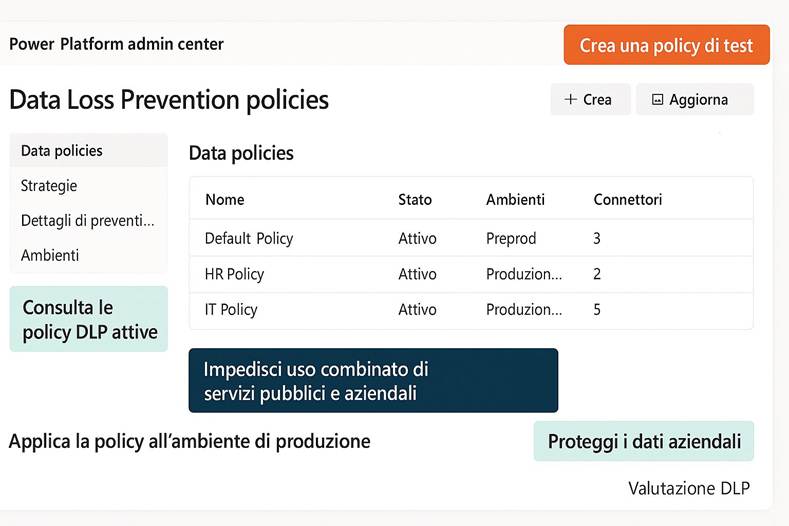Click Applica la policy all'ambiente di produzione text

pyautogui.click(x=190, y=441)
